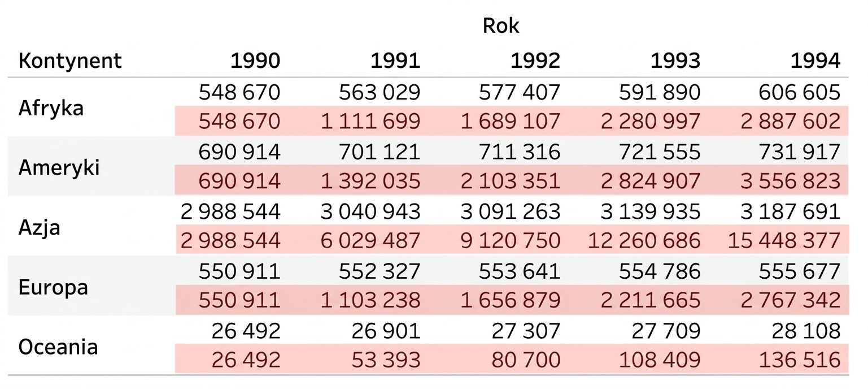Select Afryka 1994 cell 606 605

(800, 92)
